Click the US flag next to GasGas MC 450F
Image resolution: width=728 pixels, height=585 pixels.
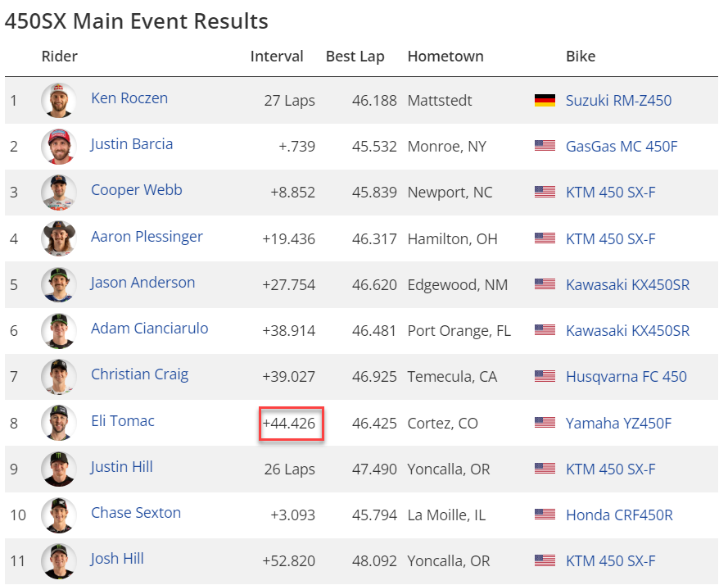[x=545, y=147]
